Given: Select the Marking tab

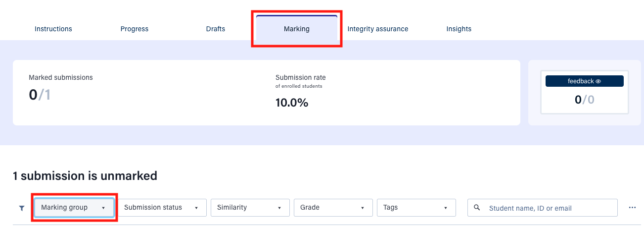Looking at the screenshot, I should (297, 29).
